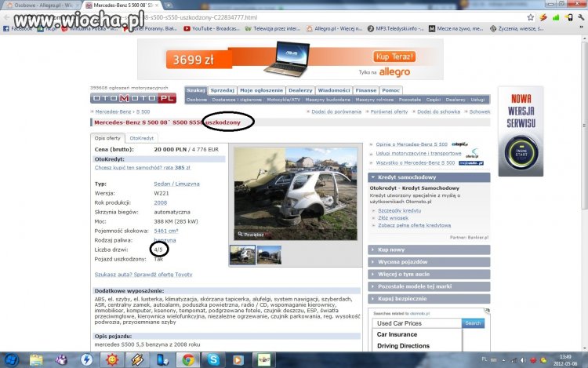Click the Kup Teraz! banner button
Image resolution: width=588 pixels, height=368 pixels.
(394, 56)
